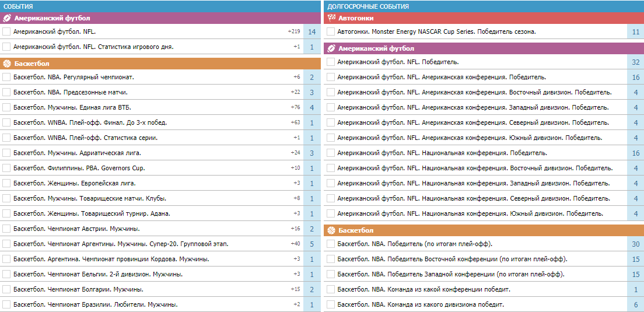Select NFL Американская конференция Южный дивизион row
The height and width of the screenshot is (312, 644).
pos(484,138)
